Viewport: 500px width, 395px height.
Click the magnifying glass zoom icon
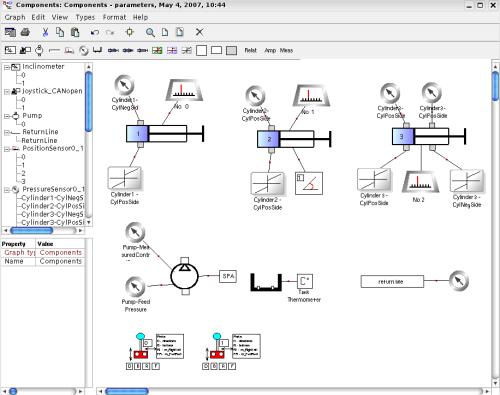tap(150, 33)
